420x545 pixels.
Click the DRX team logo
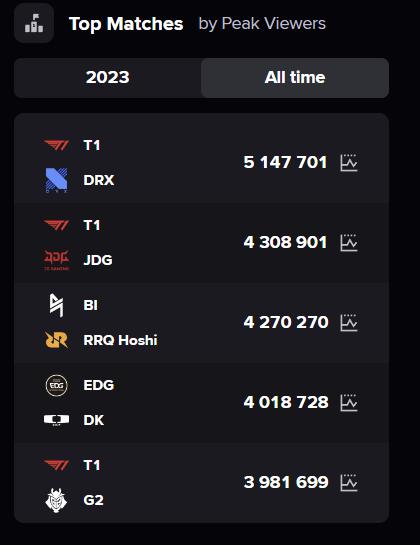(x=57, y=180)
